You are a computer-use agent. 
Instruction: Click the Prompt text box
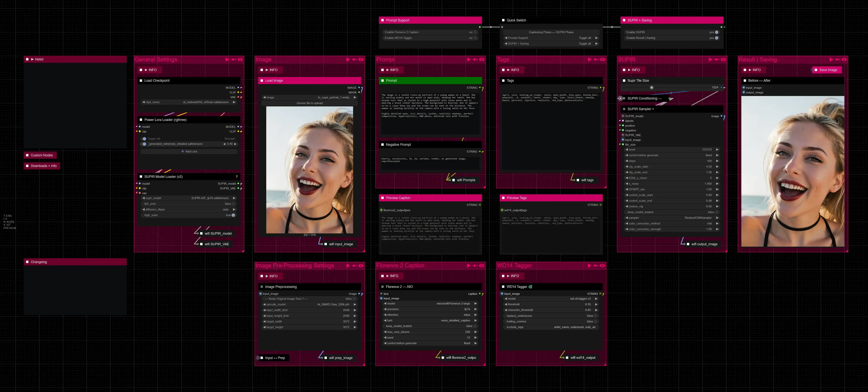click(430, 113)
